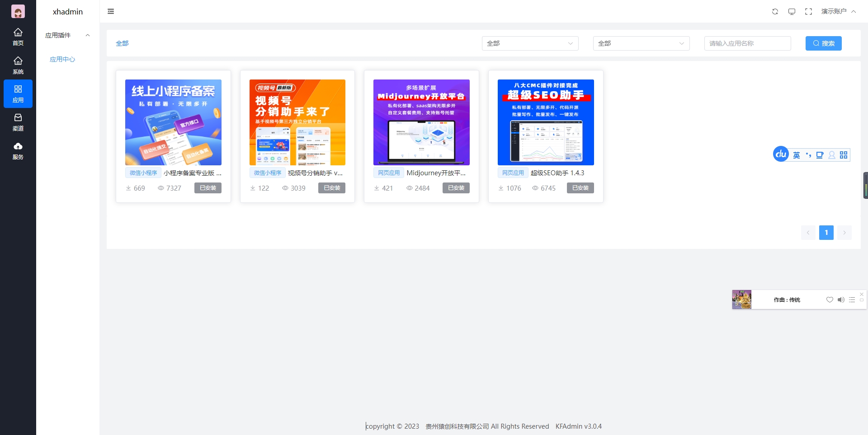Screen dimensions: 868x435
Task: Like the song with heart icon
Action: click(x=830, y=299)
